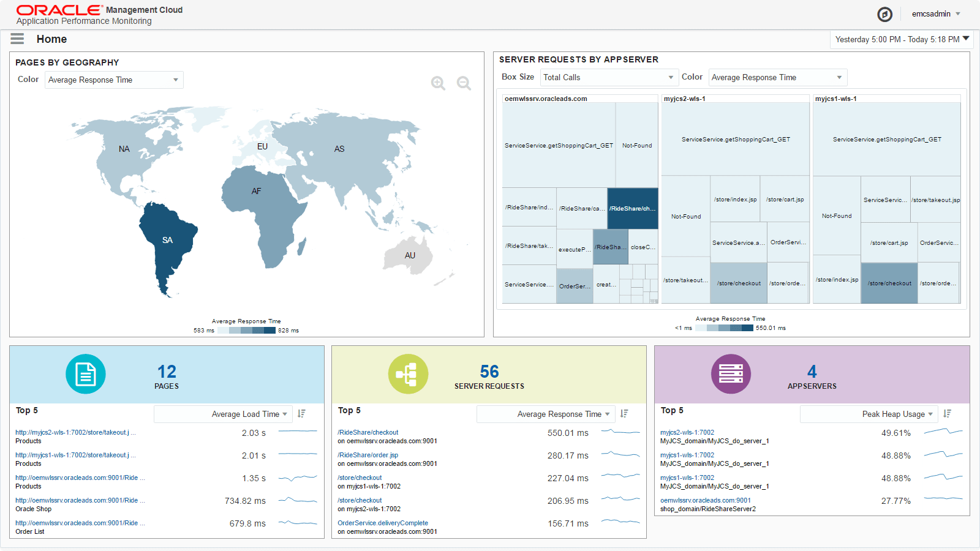Select Africa on the map
Screen dimensions: 980x551
pyautogui.click(x=257, y=191)
